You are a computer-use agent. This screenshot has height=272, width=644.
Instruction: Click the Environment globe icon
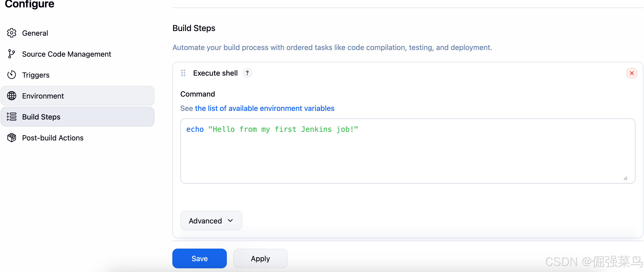point(12,96)
